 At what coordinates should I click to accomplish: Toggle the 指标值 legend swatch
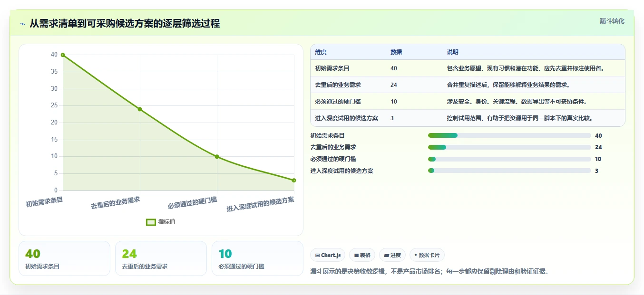151,222
